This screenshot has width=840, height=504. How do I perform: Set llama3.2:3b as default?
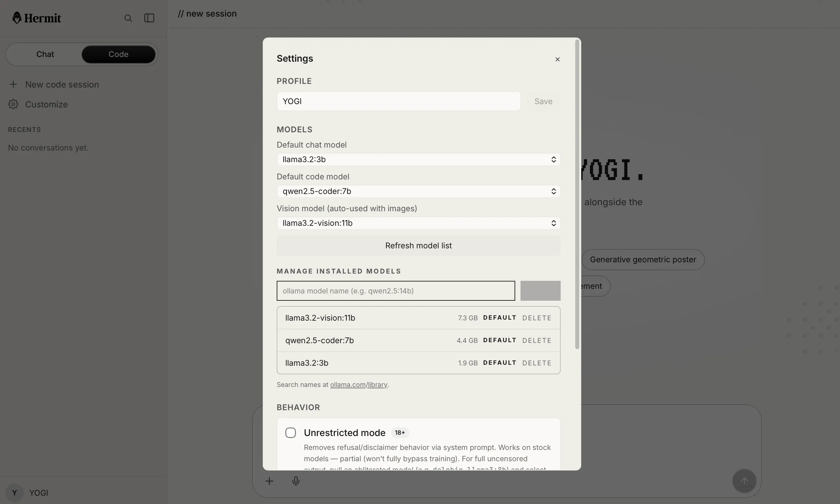500,363
